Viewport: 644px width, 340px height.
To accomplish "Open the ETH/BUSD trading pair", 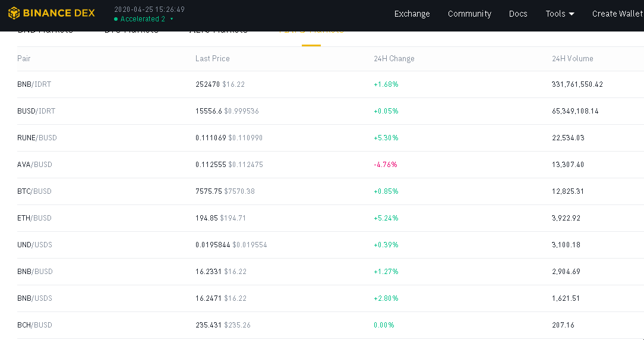I will 34,218.
